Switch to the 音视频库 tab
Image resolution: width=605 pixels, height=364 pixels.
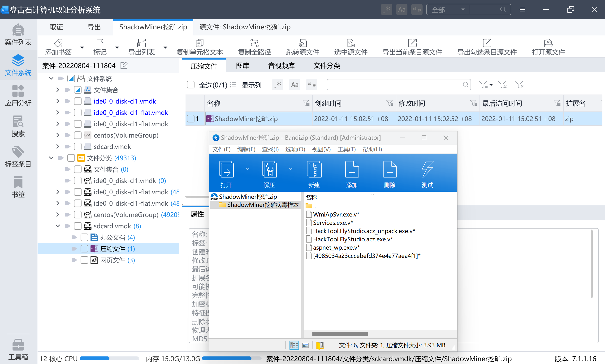(x=281, y=65)
